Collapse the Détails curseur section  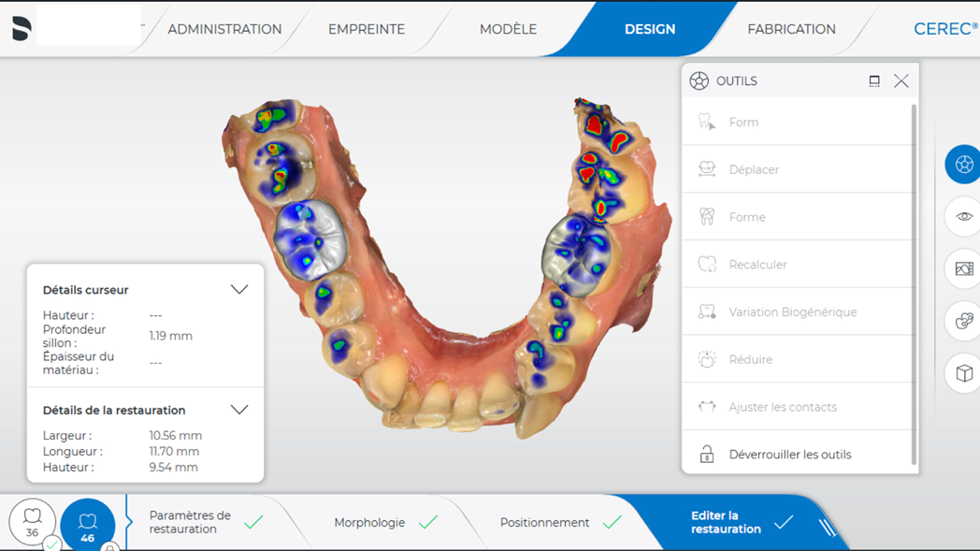tap(239, 290)
